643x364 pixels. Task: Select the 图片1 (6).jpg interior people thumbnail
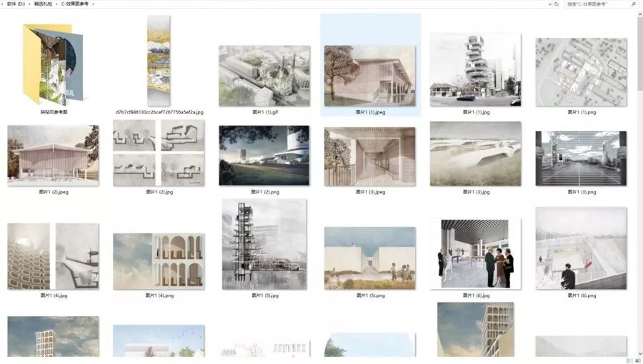click(476, 254)
